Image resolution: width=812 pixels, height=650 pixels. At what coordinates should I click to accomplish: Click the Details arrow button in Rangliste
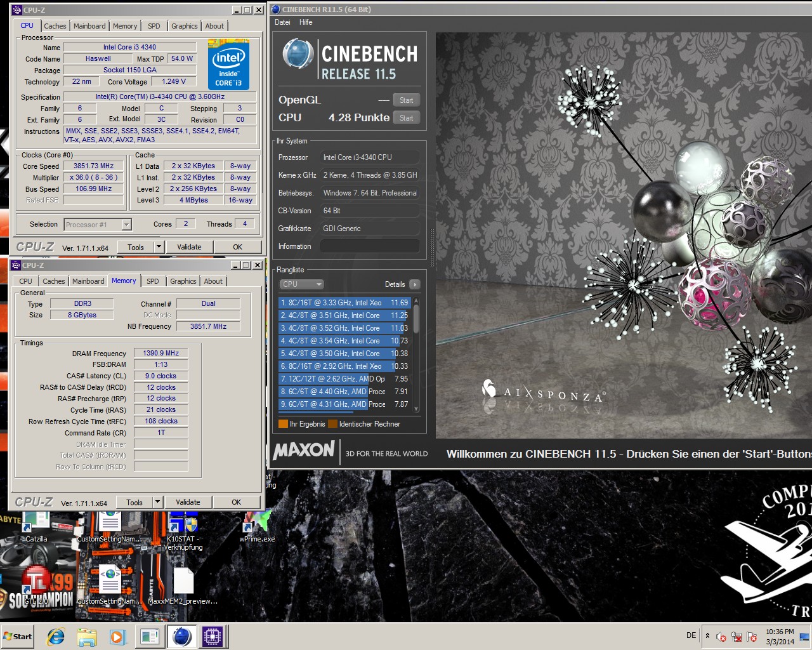(414, 284)
